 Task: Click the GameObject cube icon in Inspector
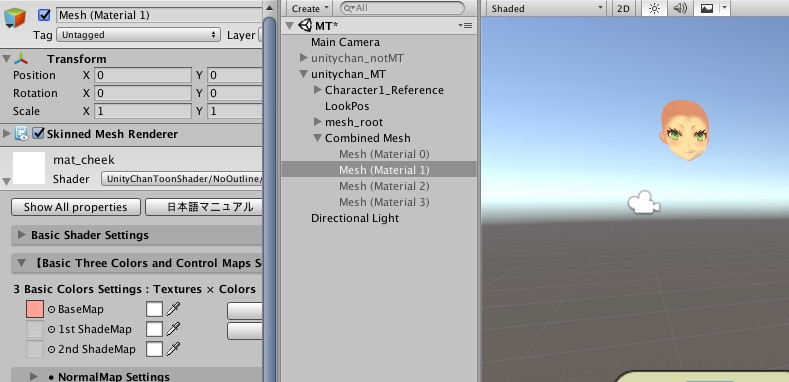coord(14,18)
